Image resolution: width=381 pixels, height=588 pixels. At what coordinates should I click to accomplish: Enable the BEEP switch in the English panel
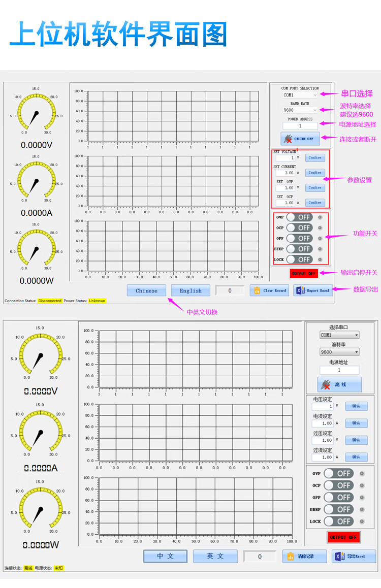299,249
